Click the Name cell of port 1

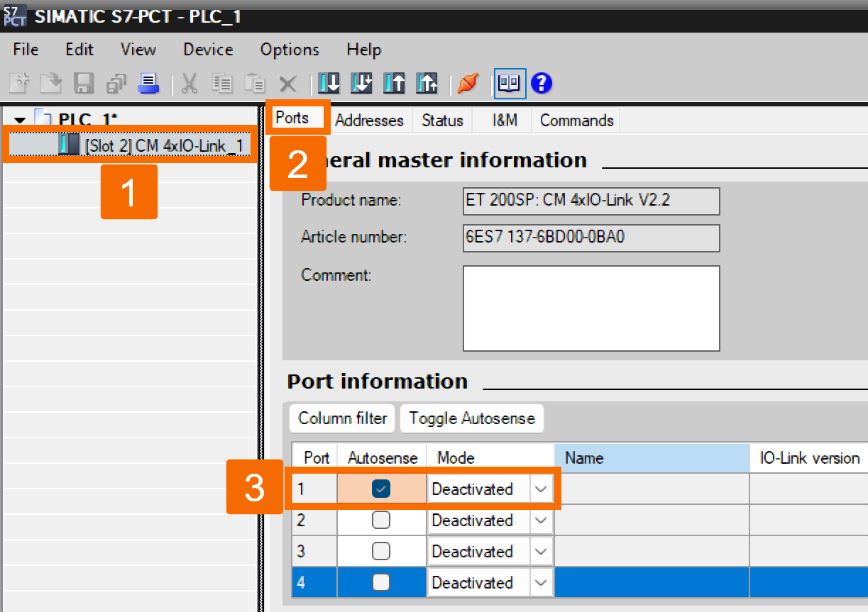click(x=652, y=489)
